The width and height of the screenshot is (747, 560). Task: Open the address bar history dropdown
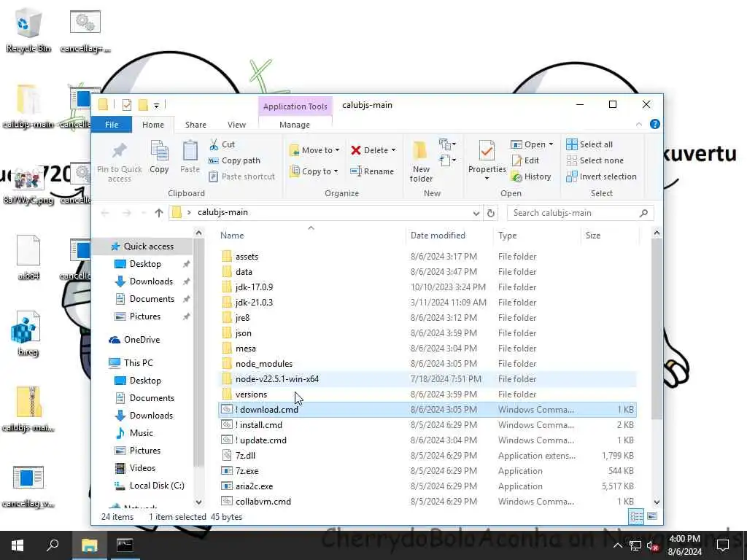(476, 213)
